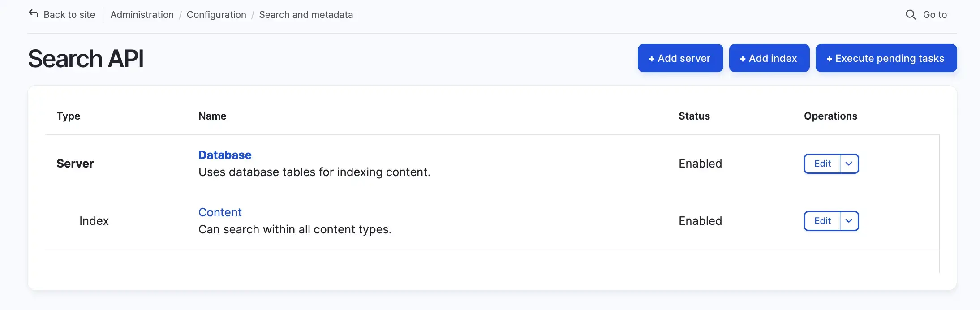This screenshot has width=980, height=310.
Task: Click the Name column header
Action: click(212, 116)
